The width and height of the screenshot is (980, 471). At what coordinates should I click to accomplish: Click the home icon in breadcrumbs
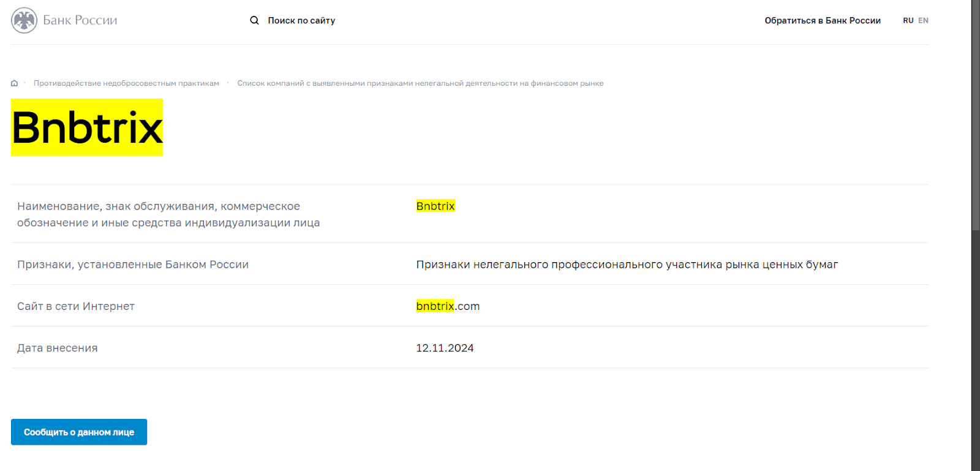pyautogui.click(x=14, y=83)
